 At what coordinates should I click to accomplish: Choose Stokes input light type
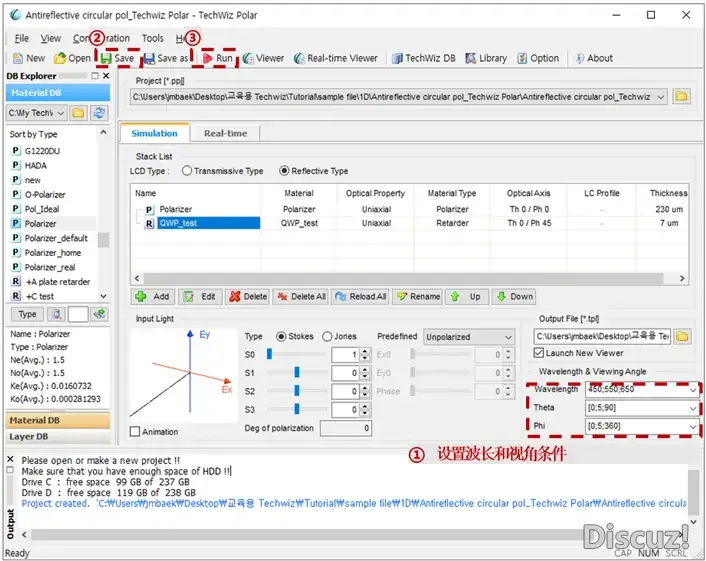(281, 336)
